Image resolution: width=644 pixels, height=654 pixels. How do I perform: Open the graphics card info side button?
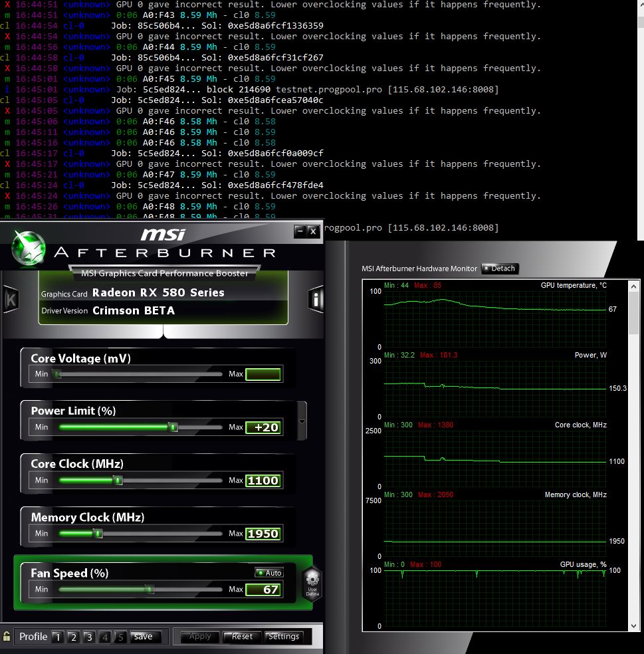pyautogui.click(x=316, y=299)
